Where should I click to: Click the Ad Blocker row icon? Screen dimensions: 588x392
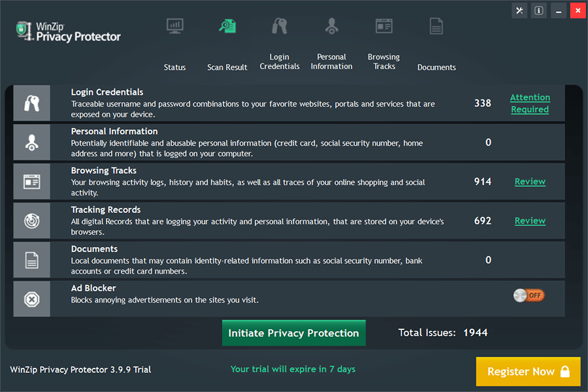click(31, 299)
